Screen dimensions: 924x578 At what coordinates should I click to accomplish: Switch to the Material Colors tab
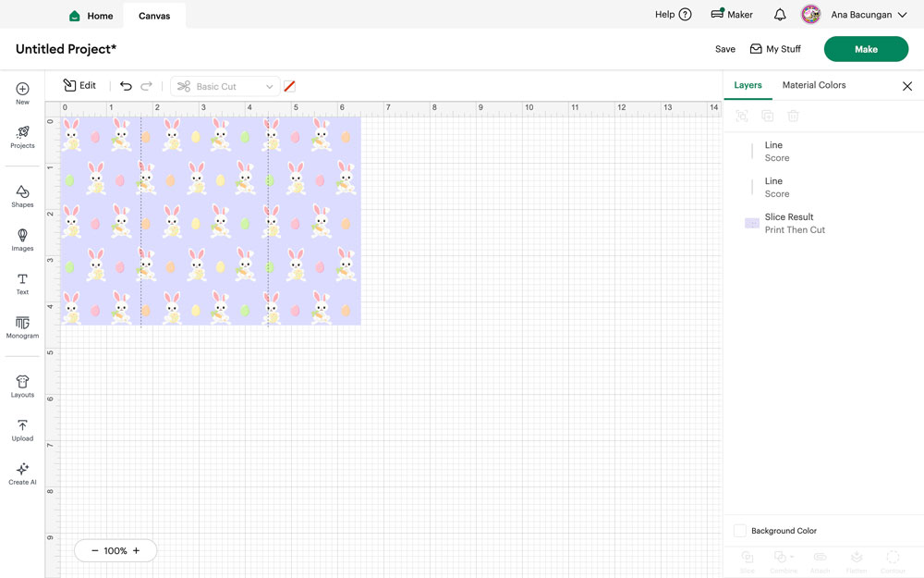(814, 85)
